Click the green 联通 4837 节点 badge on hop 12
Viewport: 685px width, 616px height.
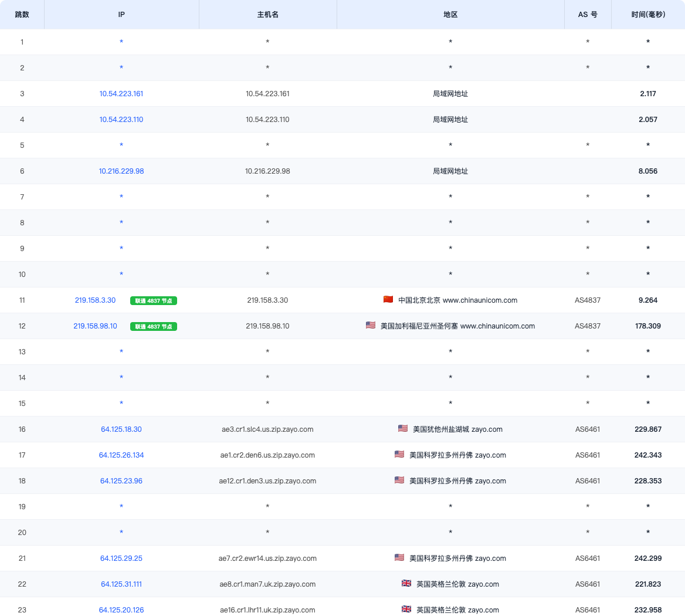(x=153, y=326)
